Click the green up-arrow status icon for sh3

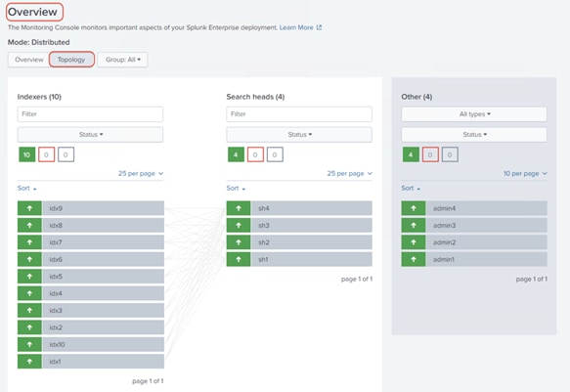click(x=239, y=225)
